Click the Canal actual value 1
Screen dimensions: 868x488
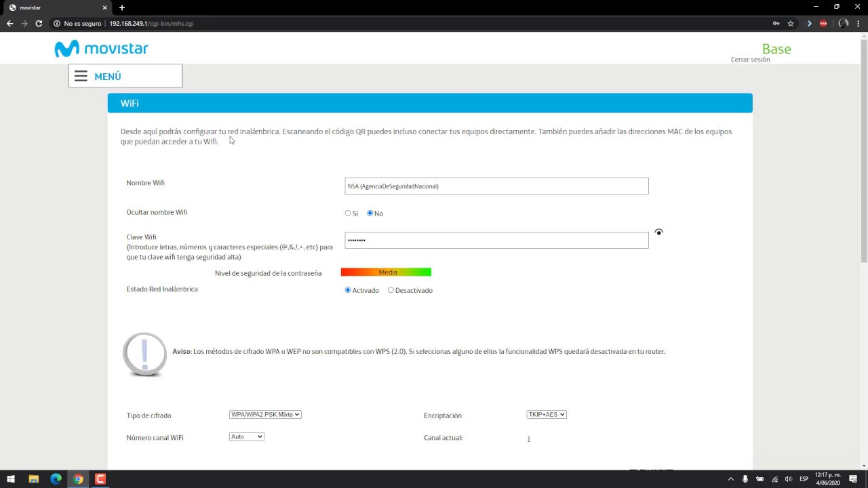528,439
